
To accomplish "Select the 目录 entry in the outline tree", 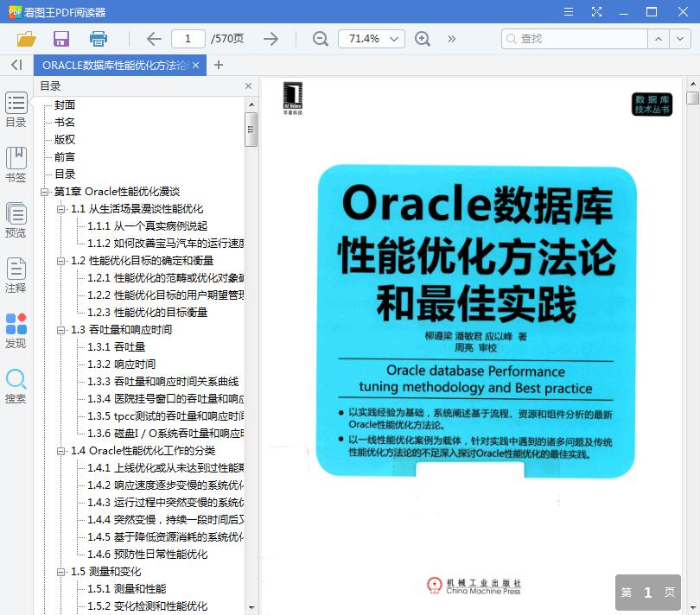I will point(65,174).
